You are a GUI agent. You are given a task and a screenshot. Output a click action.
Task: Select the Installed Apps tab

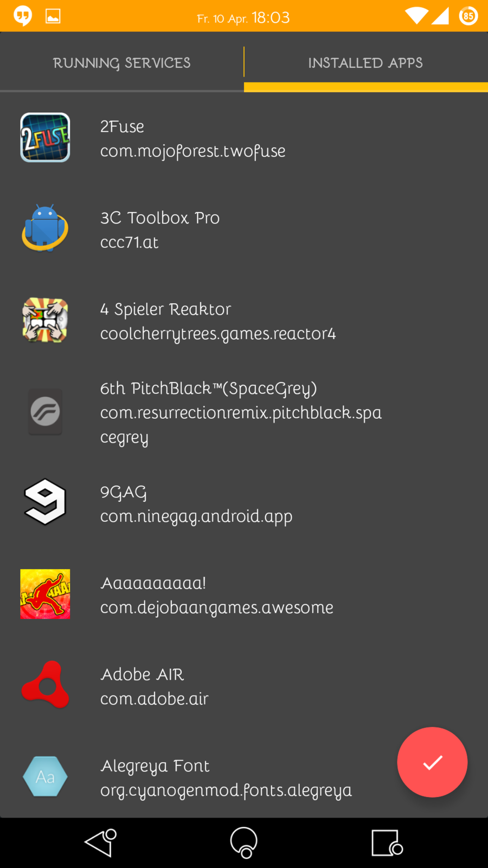[x=365, y=63]
